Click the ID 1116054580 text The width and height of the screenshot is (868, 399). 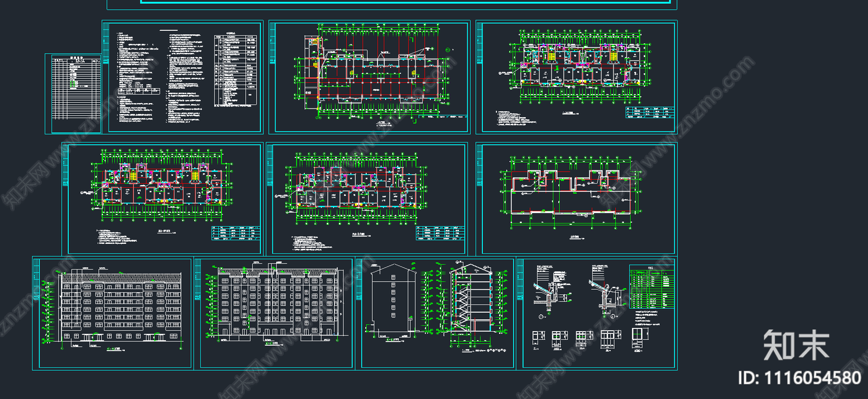pyautogui.click(x=799, y=378)
